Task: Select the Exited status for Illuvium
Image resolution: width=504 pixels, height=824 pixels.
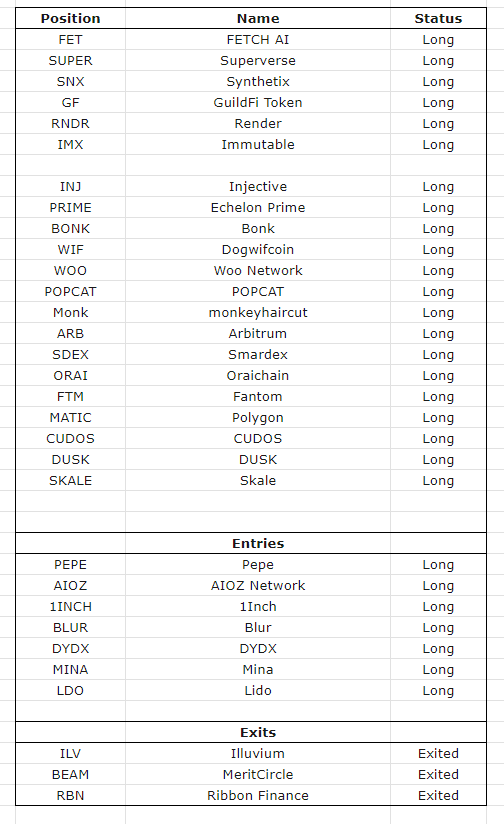Action: (438, 754)
